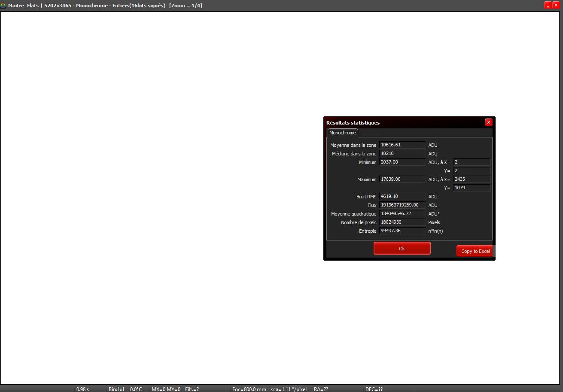This screenshot has width=563, height=392.
Task: Click the Maximum Y coordinate field
Action: (471, 188)
